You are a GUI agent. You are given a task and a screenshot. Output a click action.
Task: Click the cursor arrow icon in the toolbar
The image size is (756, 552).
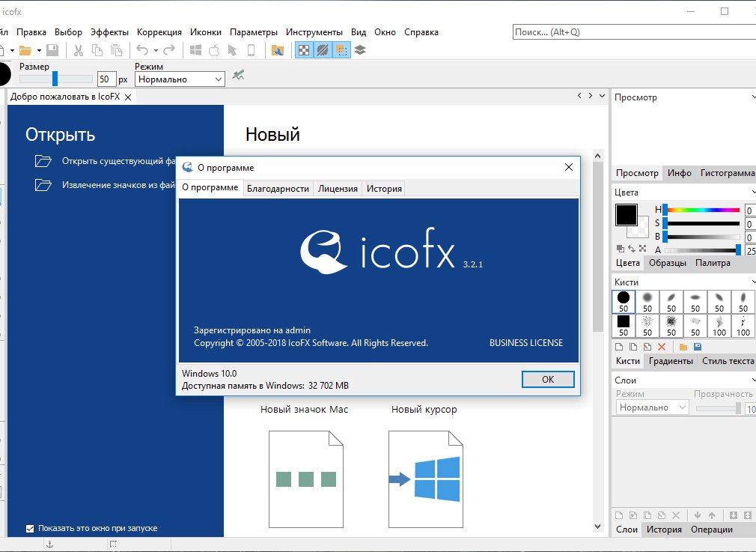coord(232,50)
